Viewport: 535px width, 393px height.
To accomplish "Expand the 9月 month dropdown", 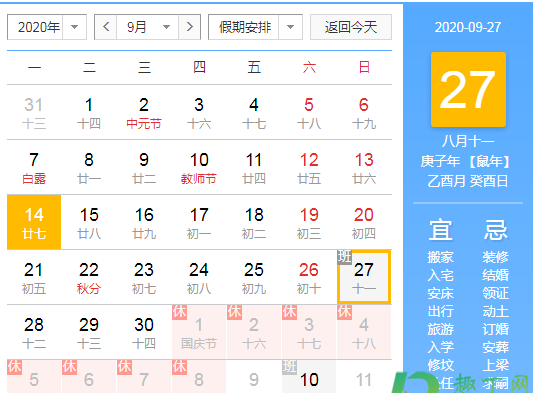I will (x=147, y=27).
